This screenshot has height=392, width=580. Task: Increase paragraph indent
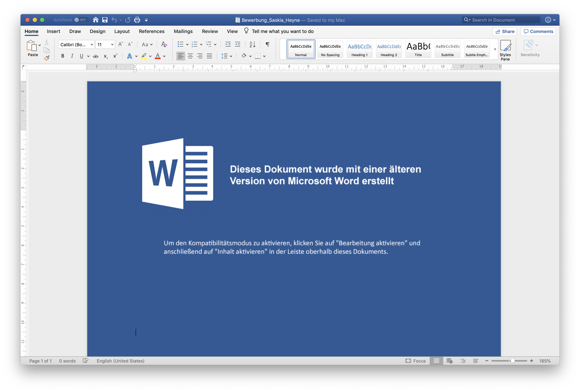click(238, 44)
